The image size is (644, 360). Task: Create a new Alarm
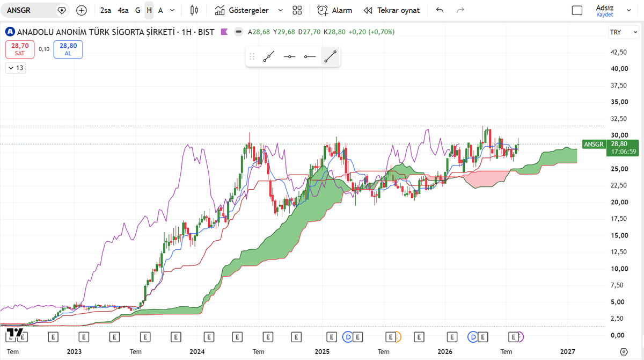[334, 10]
